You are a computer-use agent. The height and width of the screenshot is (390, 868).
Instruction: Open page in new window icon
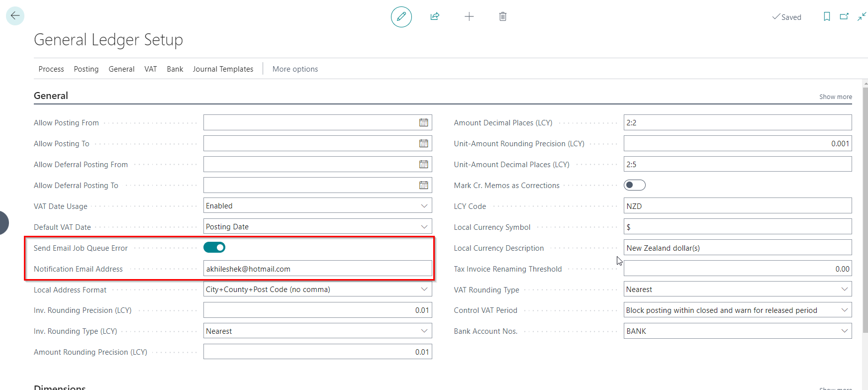click(844, 17)
